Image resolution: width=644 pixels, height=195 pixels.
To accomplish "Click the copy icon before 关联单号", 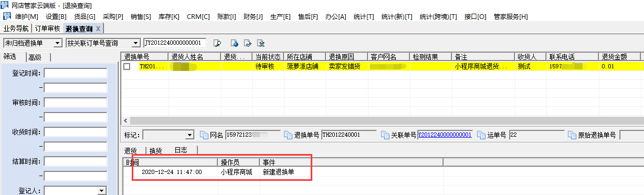I will point(385,135).
